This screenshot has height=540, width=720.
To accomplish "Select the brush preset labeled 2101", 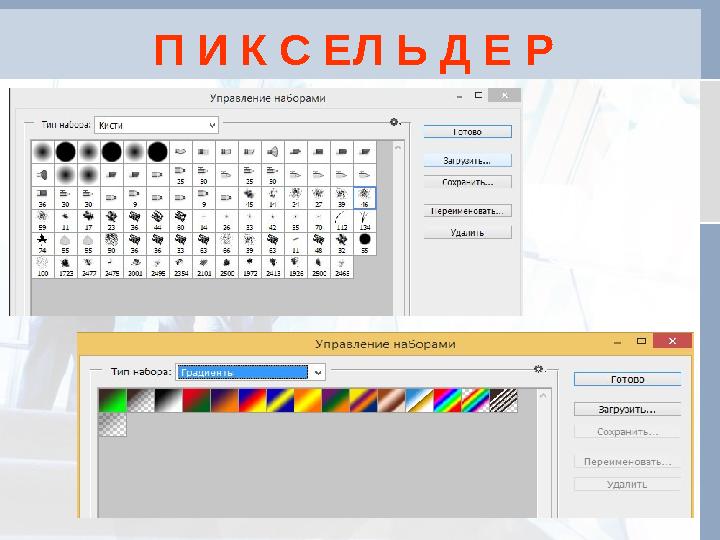I will point(203,267).
